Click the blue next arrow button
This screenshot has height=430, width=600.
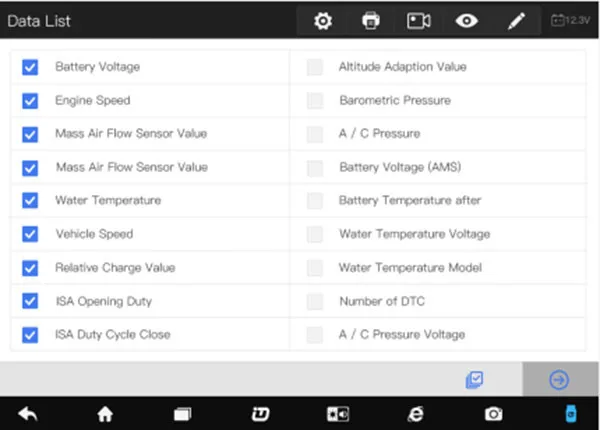click(559, 380)
